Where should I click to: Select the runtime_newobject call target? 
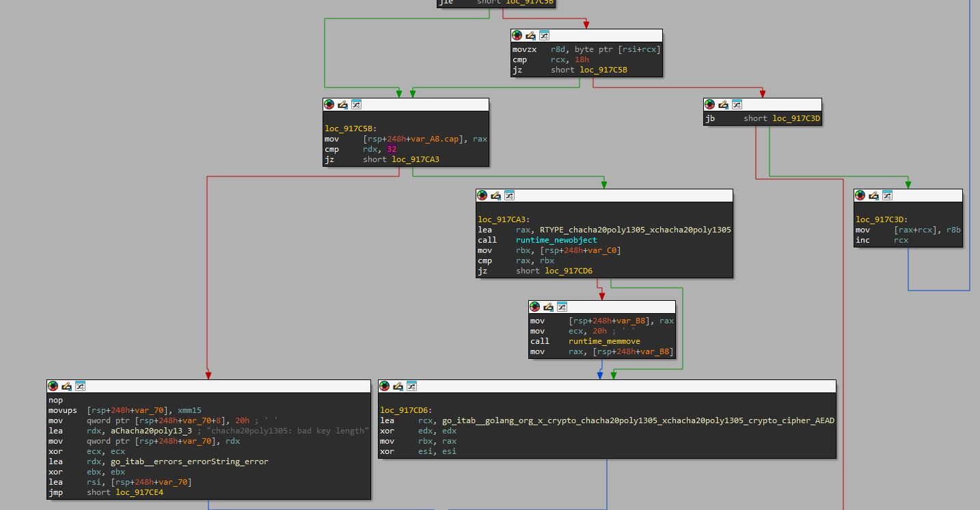pos(556,240)
